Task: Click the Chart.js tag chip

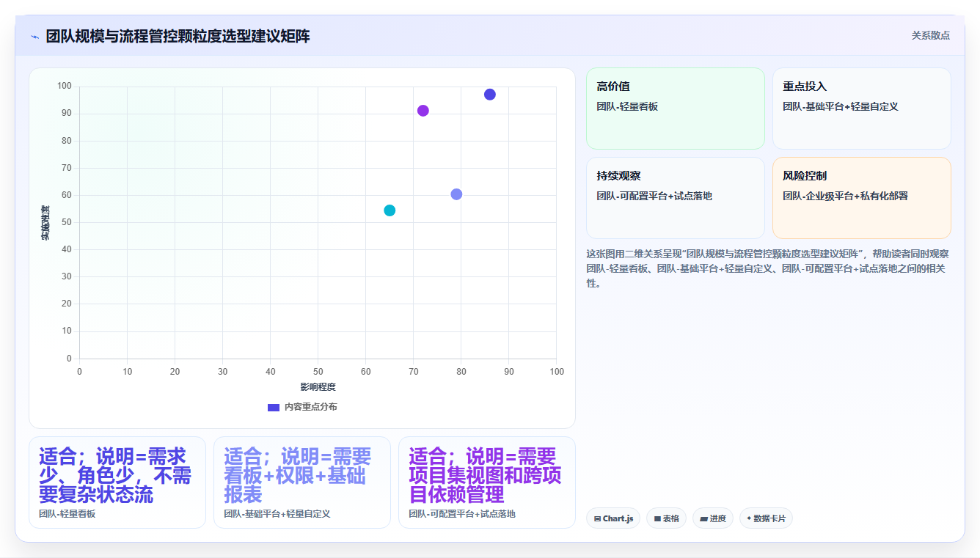Action: 613,518
